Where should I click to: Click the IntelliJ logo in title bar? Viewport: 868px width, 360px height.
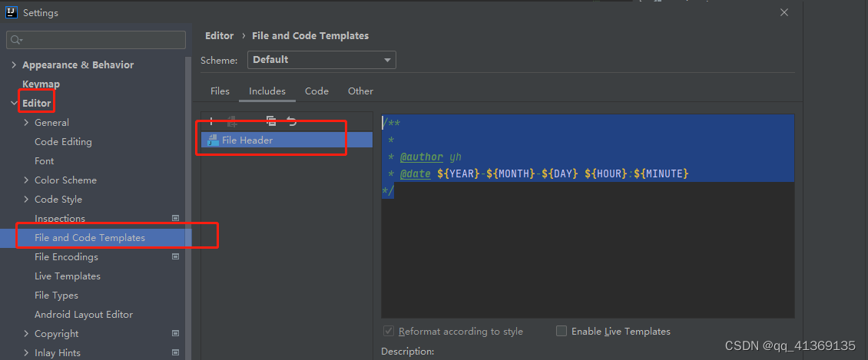point(11,12)
